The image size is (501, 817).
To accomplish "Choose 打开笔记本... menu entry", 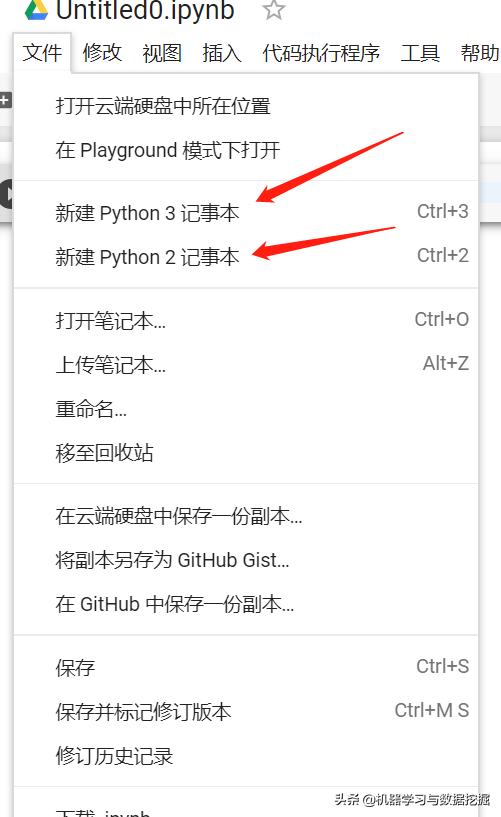I will tap(246, 320).
